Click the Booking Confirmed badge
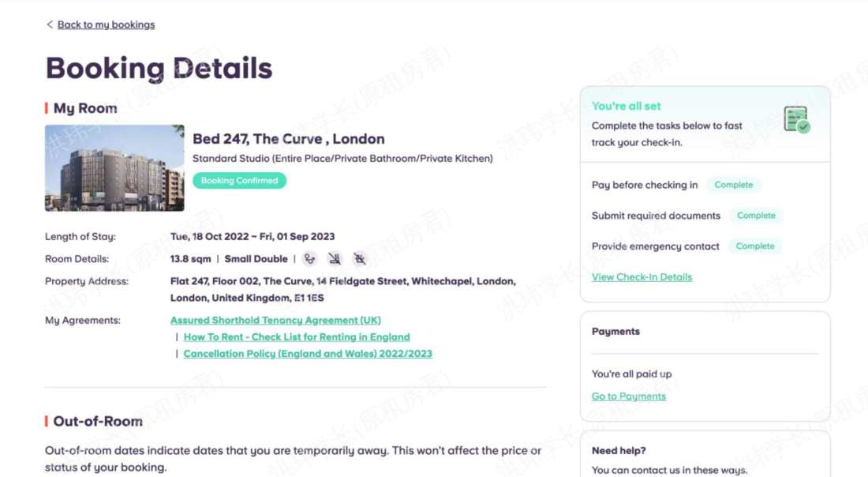This screenshot has width=868, height=477. click(x=239, y=181)
